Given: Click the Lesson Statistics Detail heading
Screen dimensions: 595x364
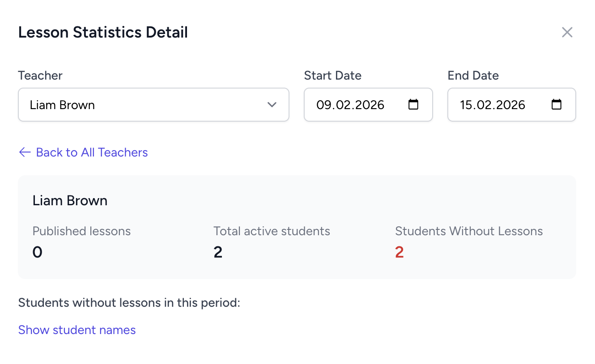Looking at the screenshot, I should click(103, 32).
